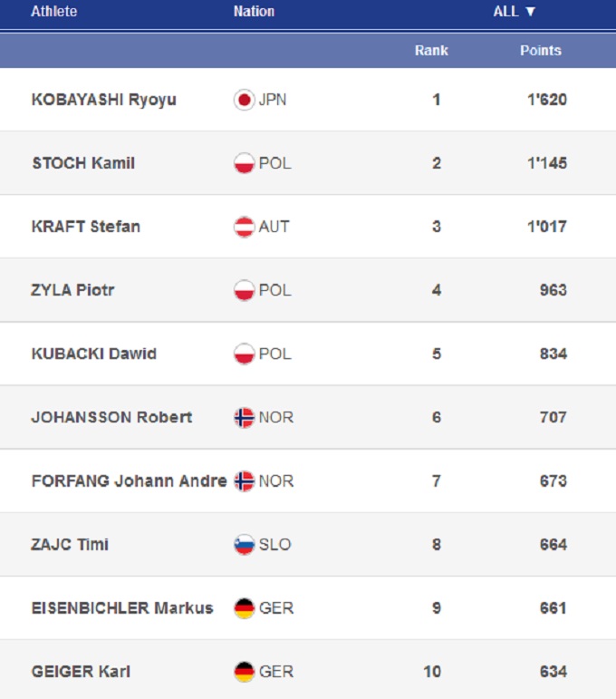Click Austria flag icon next to Kraft
The width and height of the screenshot is (616, 699).
point(244,227)
